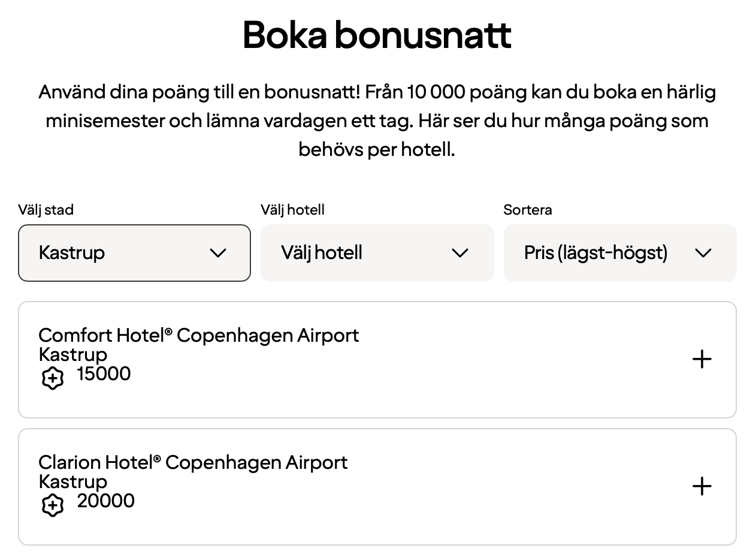Click the 15000 points value
The height and width of the screenshot is (560, 756).
[x=104, y=374]
